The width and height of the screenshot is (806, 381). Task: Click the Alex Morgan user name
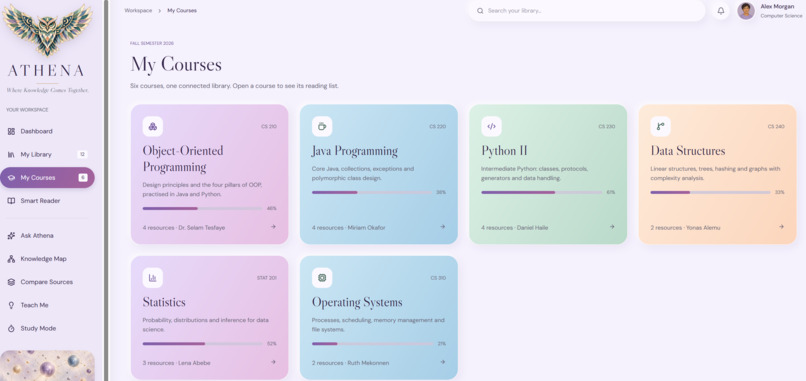[x=777, y=7]
